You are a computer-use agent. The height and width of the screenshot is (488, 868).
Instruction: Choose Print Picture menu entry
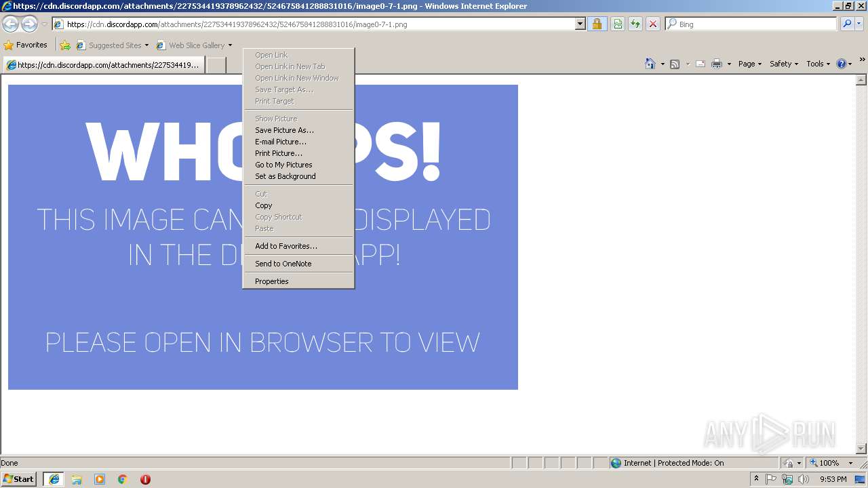[x=298, y=153]
